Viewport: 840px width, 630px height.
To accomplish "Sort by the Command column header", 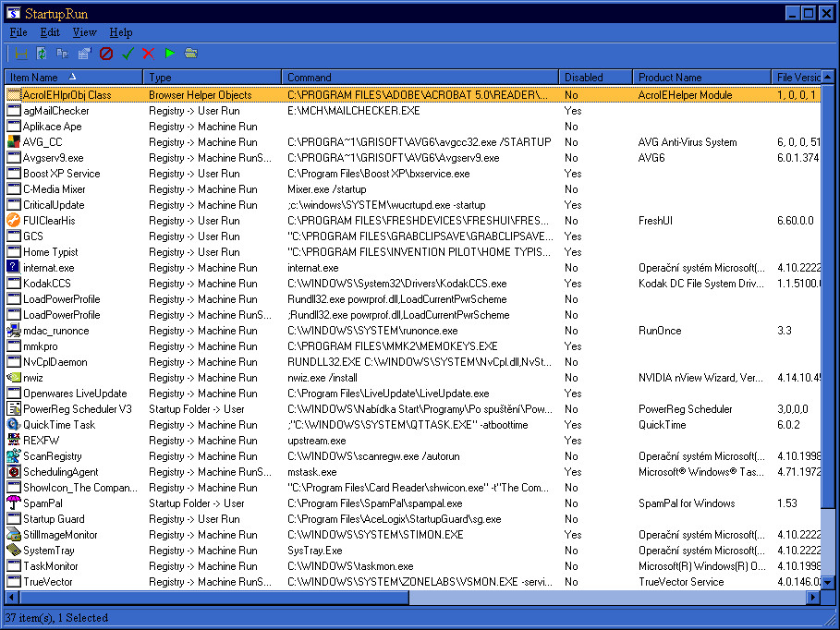I will click(420, 78).
